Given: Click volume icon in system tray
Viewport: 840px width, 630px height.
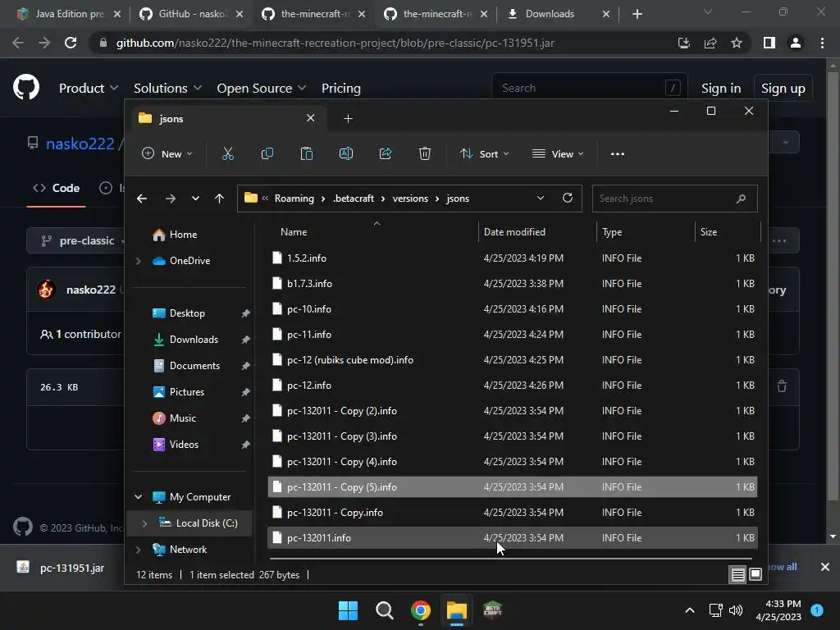Looking at the screenshot, I should tap(736, 610).
